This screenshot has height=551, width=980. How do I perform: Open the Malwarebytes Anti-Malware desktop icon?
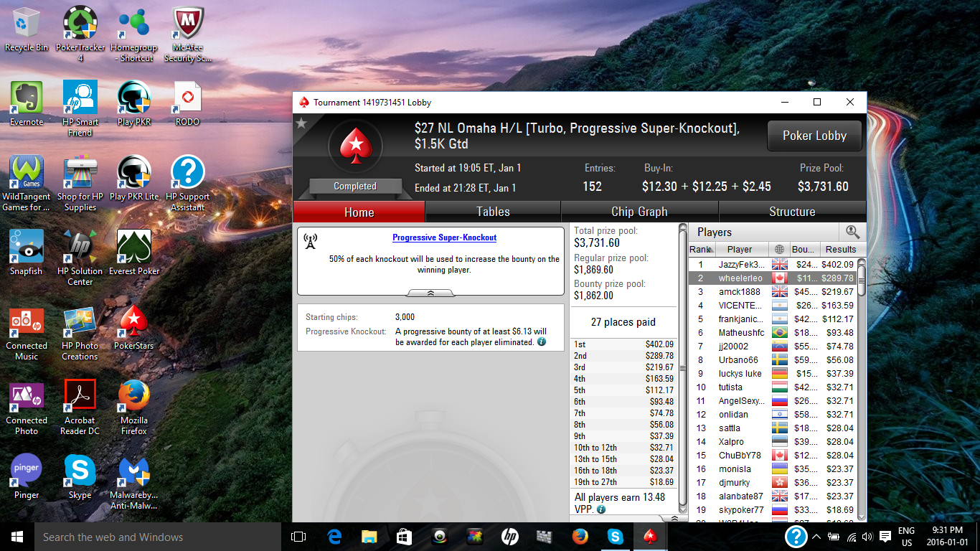click(x=134, y=482)
